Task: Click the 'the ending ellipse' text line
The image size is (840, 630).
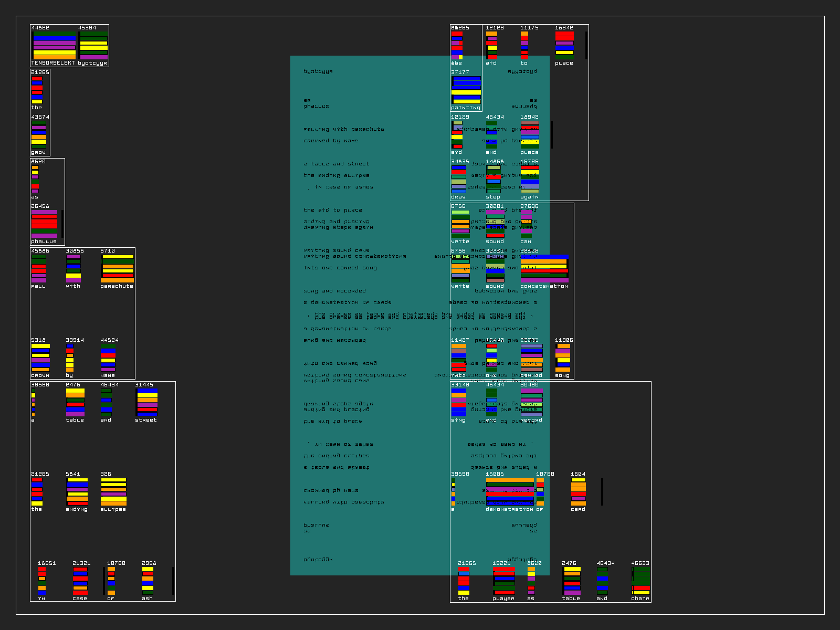Action: (337, 175)
